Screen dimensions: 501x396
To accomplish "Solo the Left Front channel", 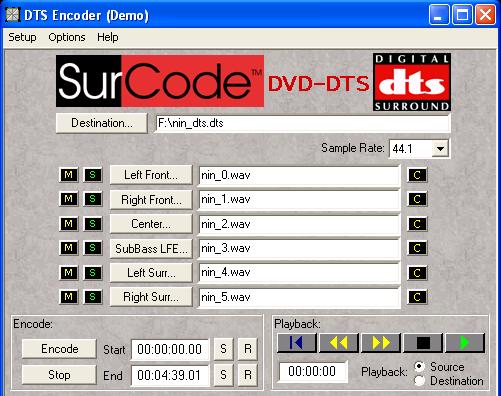I will pyautogui.click(x=92, y=175).
